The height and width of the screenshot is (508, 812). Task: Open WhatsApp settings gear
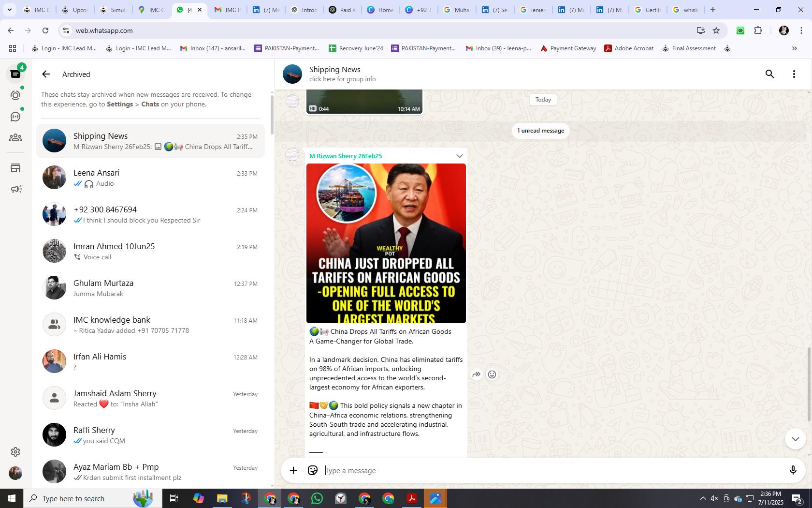[15, 452]
